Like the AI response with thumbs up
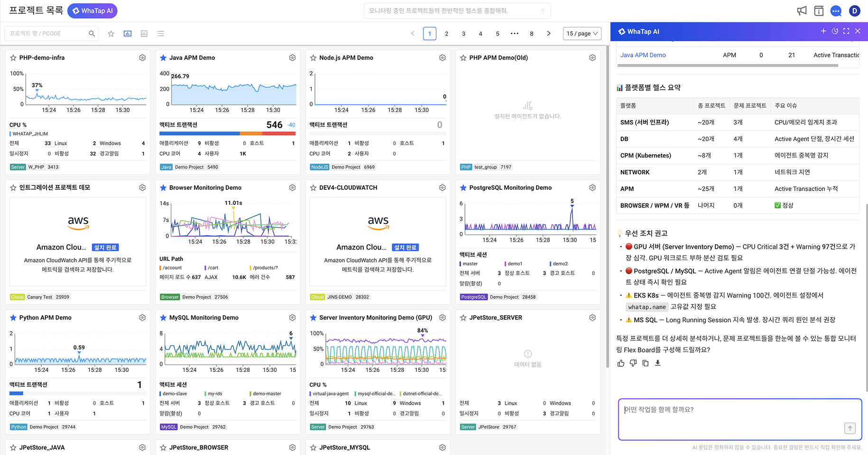Screen dimensions: 868x455 [621, 363]
